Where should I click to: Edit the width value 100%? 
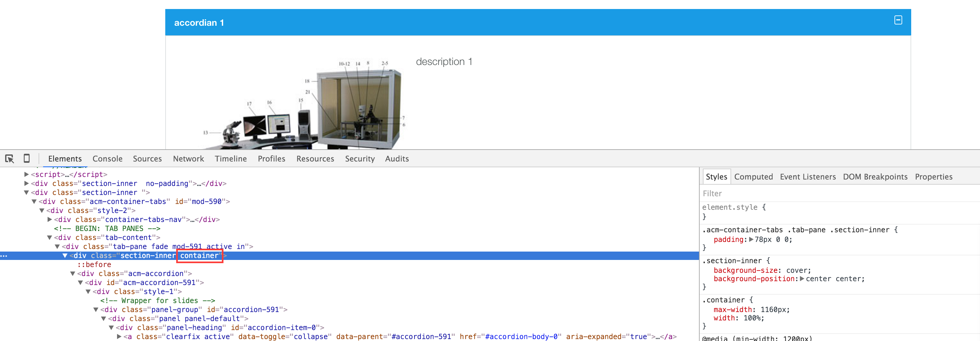(751, 318)
